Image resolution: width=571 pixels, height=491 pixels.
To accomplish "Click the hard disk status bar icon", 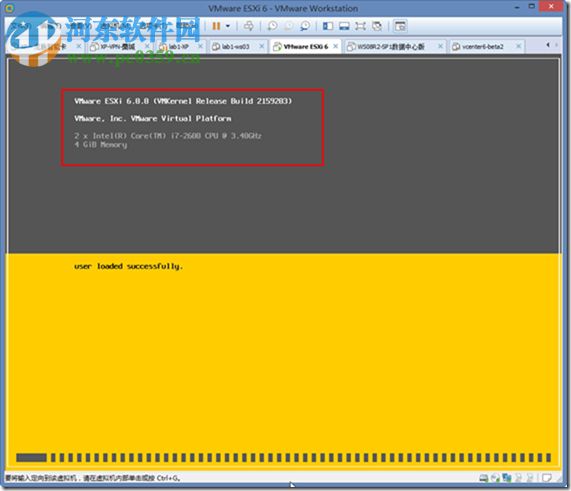I will click(x=483, y=478).
